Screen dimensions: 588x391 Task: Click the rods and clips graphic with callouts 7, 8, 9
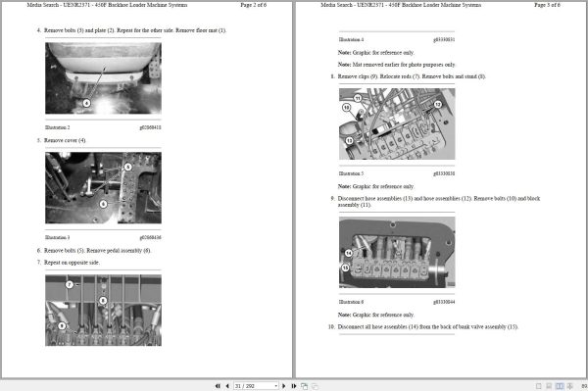click(x=104, y=310)
